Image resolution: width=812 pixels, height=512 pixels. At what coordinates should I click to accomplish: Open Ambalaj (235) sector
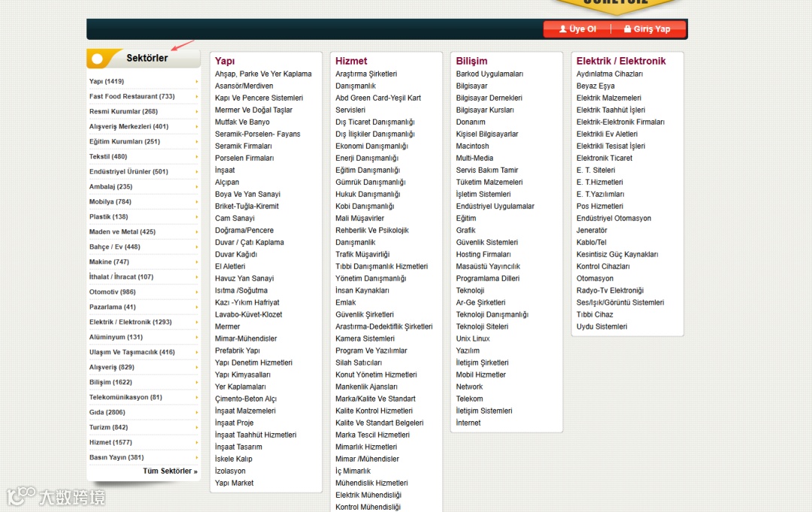coord(111,186)
